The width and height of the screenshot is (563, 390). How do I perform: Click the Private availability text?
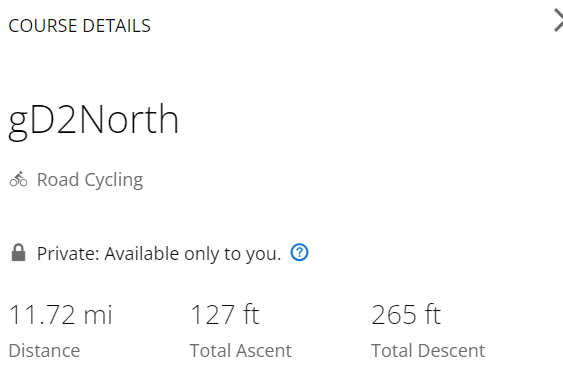click(159, 254)
